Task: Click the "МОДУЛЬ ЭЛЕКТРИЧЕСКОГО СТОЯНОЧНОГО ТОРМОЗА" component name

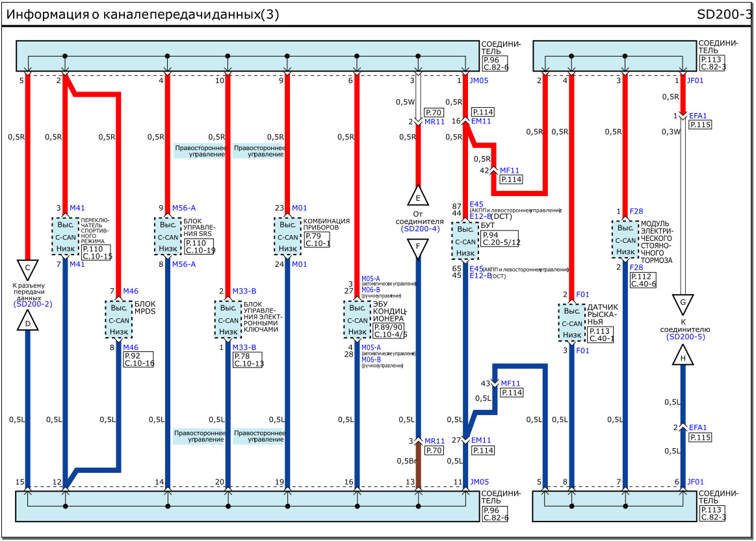Action: click(x=656, y=242)
